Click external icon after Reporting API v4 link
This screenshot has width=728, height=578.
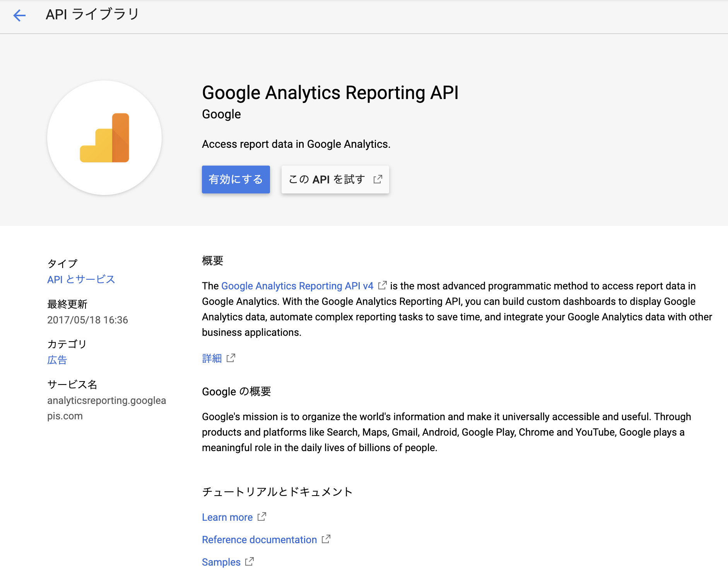[x=382, y=286]
